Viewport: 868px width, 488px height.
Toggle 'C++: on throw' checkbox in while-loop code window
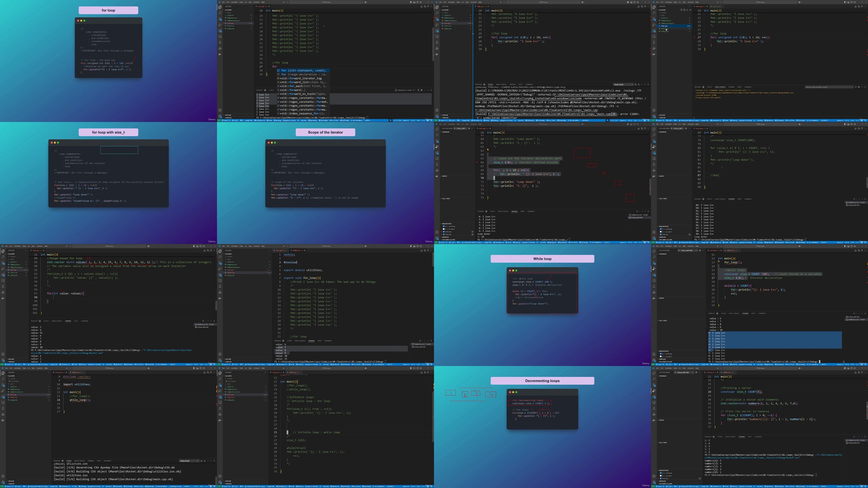click(x=660, y=354)
